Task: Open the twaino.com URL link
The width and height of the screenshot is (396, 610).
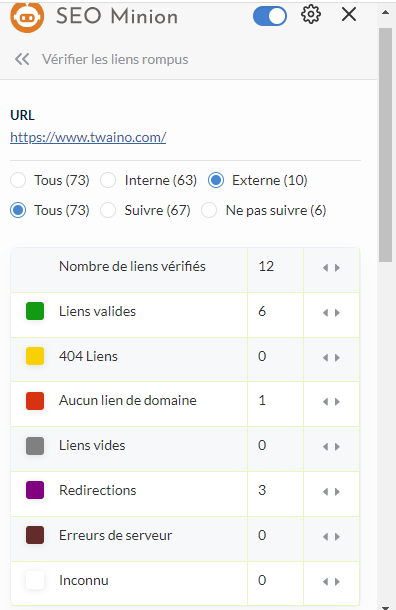Action: pyautogui.click(x=88, y=137)
